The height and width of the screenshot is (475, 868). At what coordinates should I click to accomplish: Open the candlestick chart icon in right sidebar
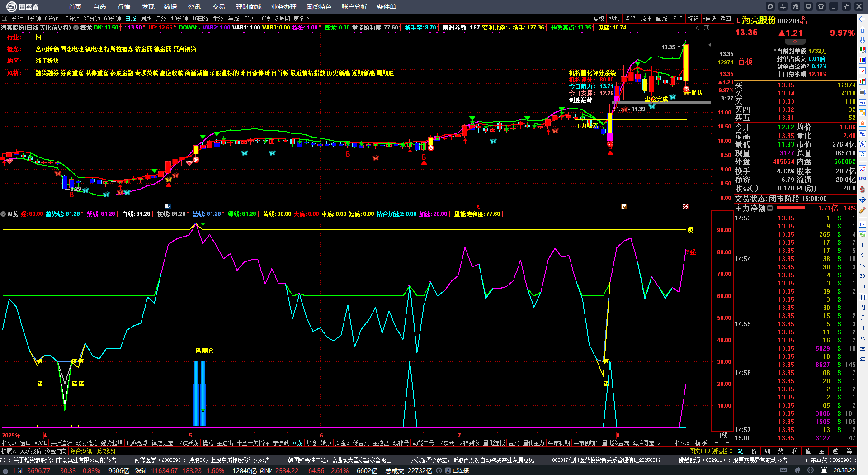coord(863,81)
